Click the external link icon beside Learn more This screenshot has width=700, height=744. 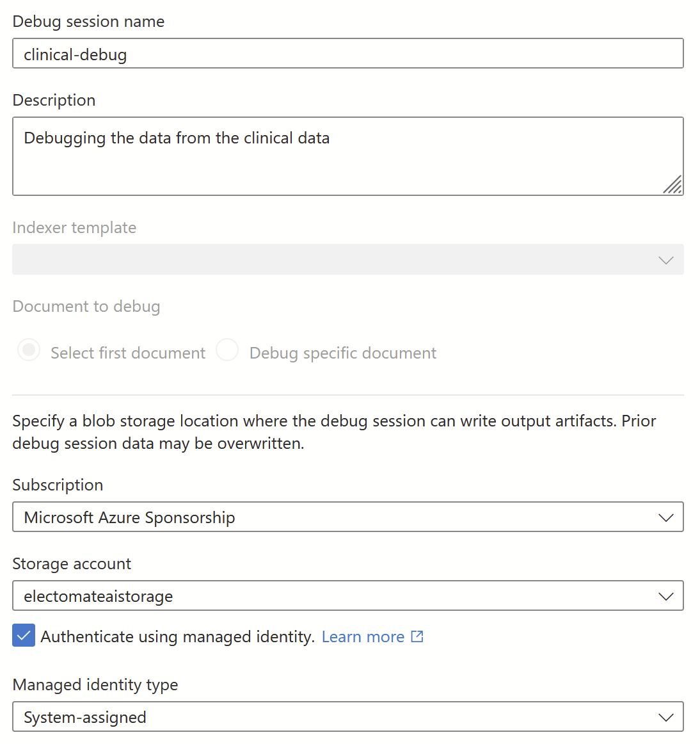point(417,636)
